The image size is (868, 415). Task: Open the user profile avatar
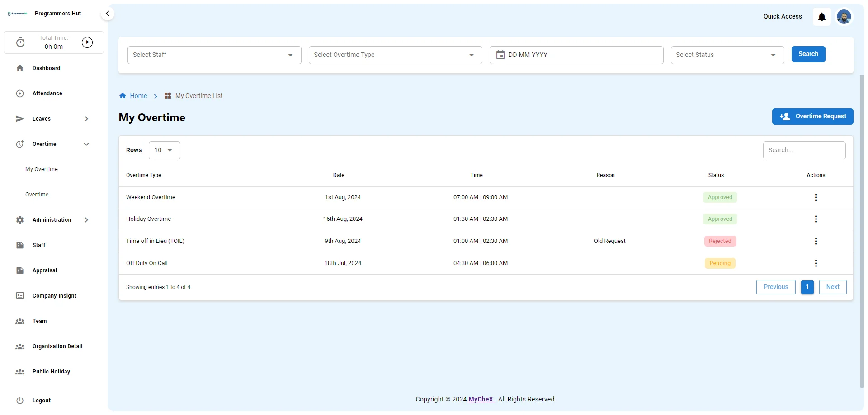pos(844,17)
